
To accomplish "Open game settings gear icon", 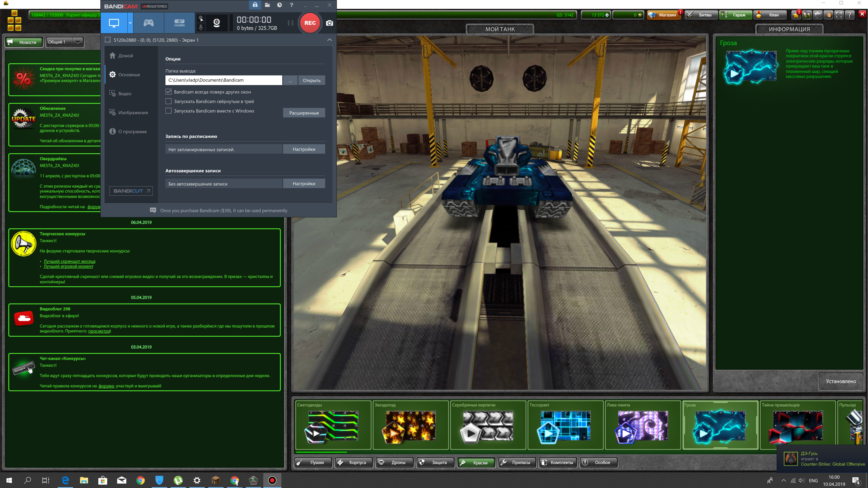I will coord(818,15).
